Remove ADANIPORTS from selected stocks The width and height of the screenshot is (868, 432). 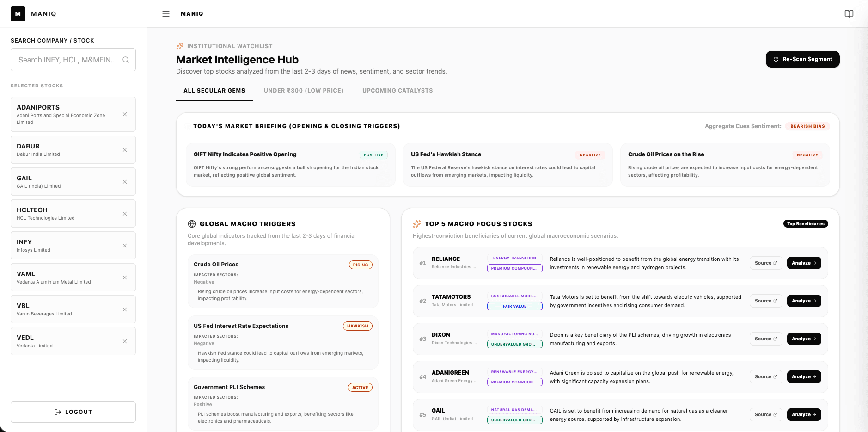125,114
